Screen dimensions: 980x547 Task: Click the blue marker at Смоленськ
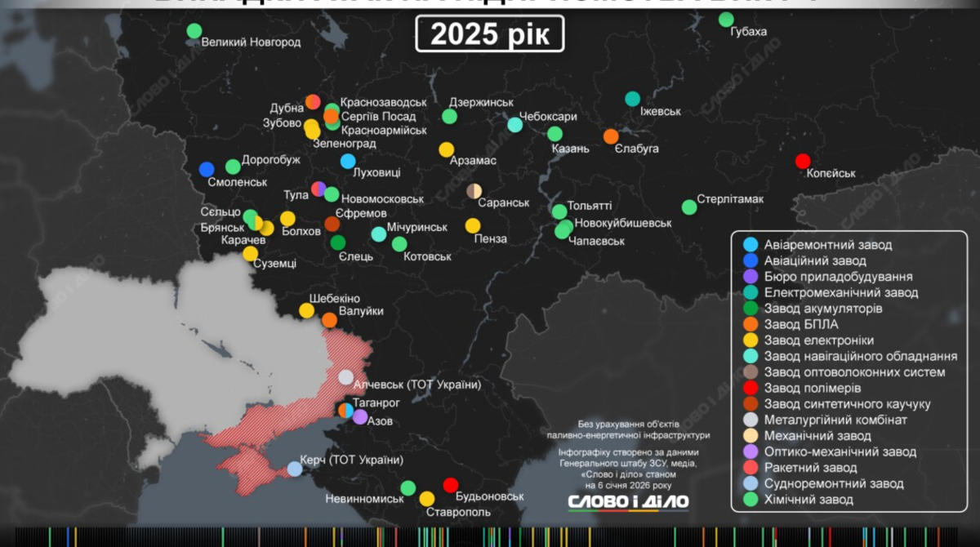click(207, 169)
